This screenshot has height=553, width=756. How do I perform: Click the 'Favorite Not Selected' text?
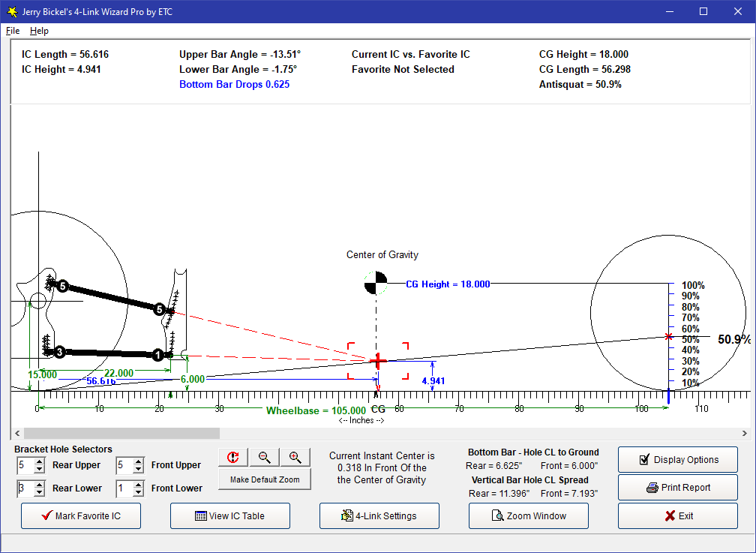click(x=403, y=70)
